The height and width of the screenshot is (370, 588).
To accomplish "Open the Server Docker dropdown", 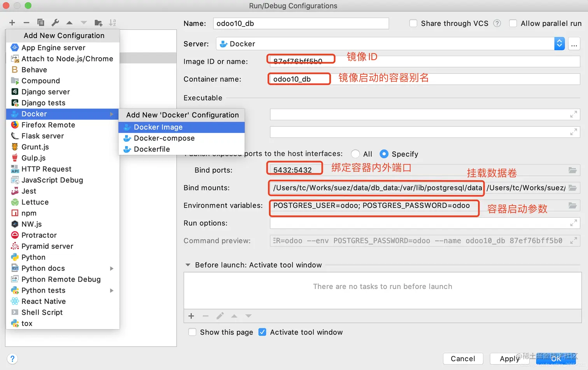I will pyautogui.click(x=559, y=44).
